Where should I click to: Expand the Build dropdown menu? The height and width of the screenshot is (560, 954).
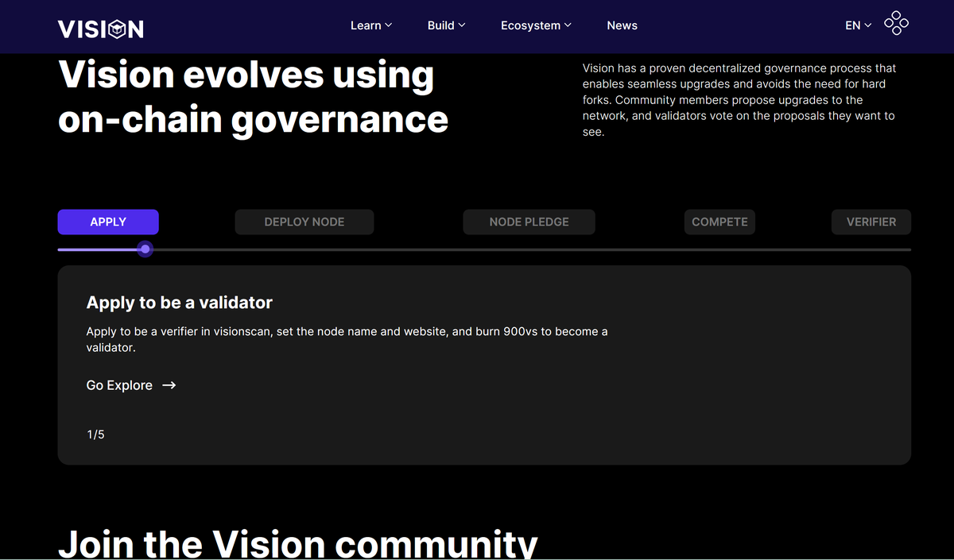click(x=446, y=25)
